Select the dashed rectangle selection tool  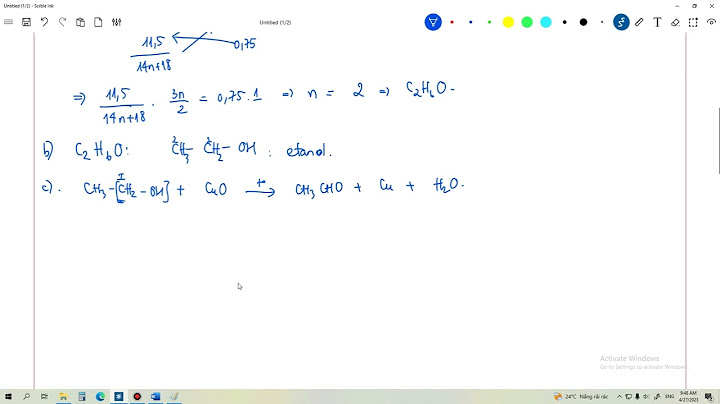[693, 22]
